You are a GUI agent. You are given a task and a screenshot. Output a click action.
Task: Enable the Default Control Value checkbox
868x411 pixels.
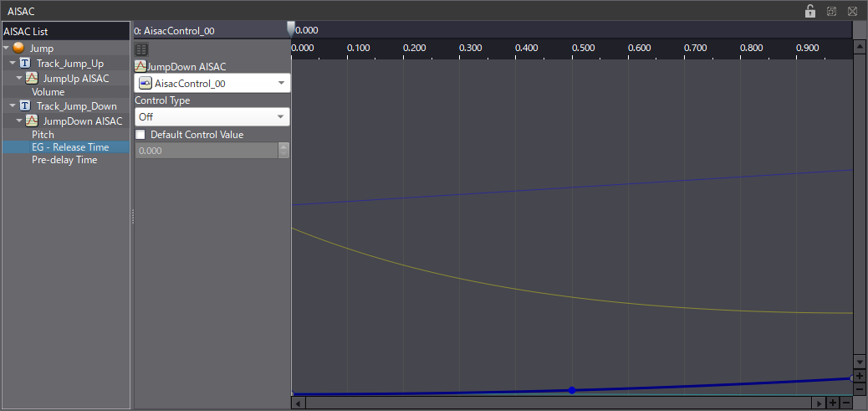pos(140,135)
